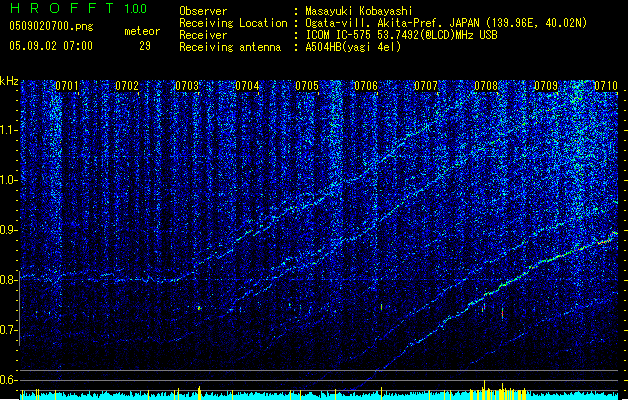Click the 0.6 kHz axis label

click(9, 380)
